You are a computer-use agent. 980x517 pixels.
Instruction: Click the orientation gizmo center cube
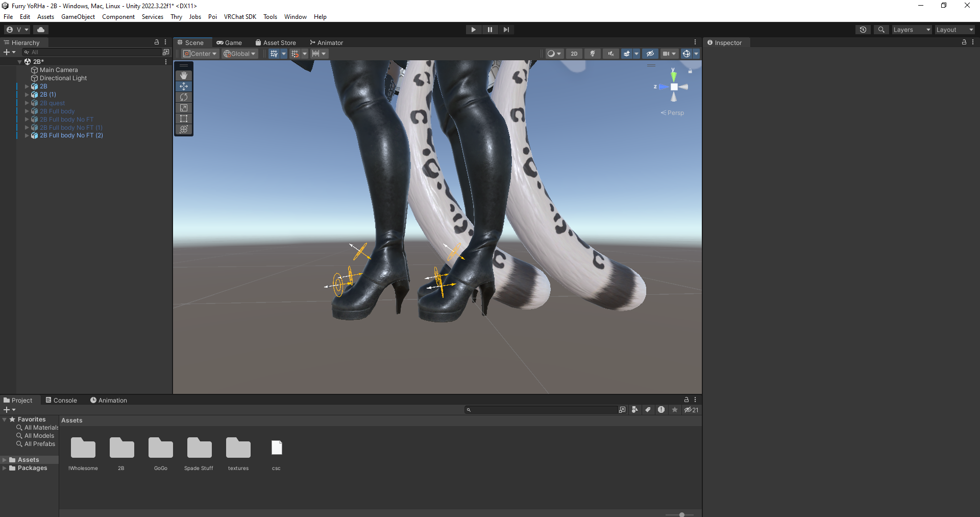coord(674,87)
